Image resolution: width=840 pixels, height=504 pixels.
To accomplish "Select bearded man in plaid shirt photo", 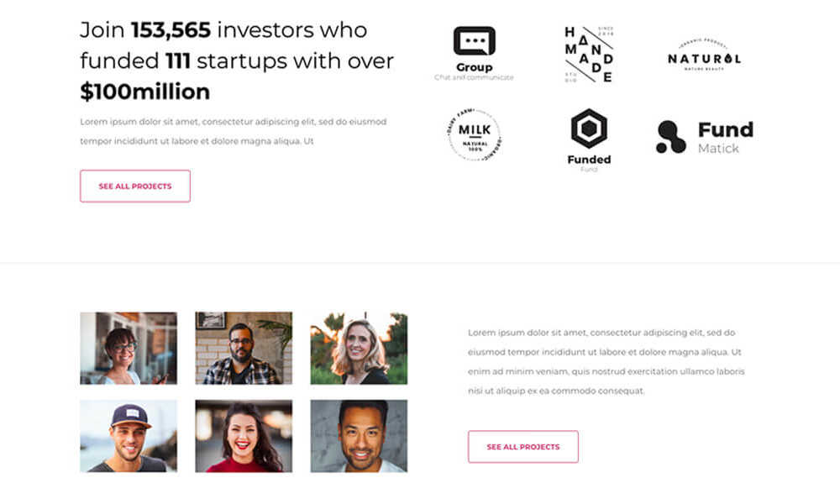I will (244, 348).
